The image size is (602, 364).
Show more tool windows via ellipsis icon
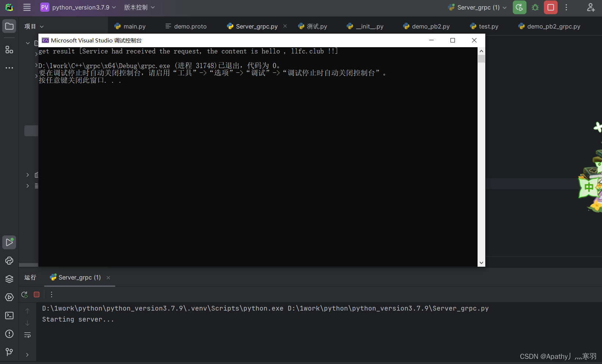(x=9, y=67)
